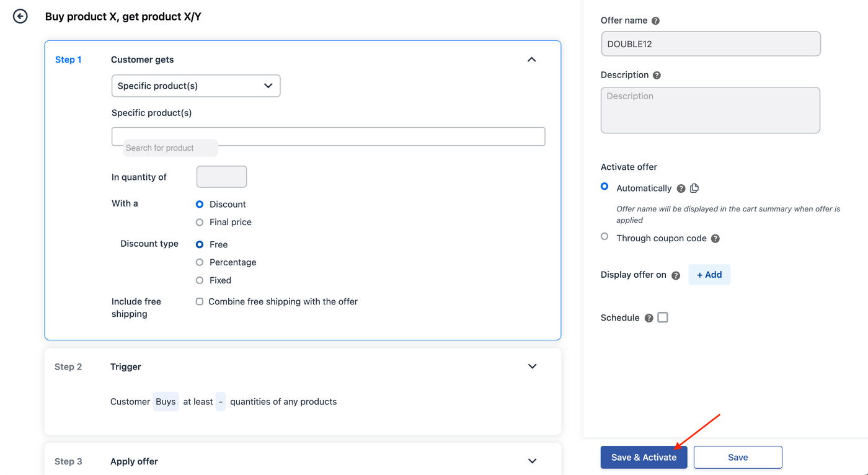Click the Offer name help icon

[x=656, y=20]
